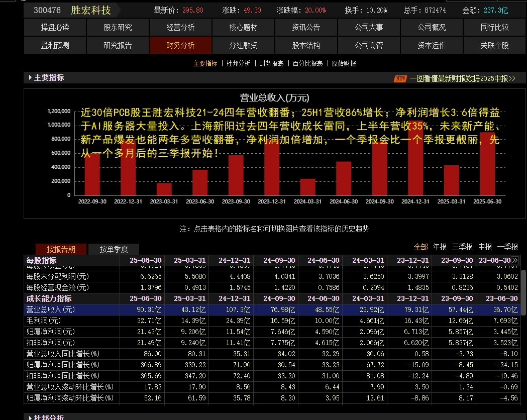Open the 股本结构 tab

click(x=306, y=45)
